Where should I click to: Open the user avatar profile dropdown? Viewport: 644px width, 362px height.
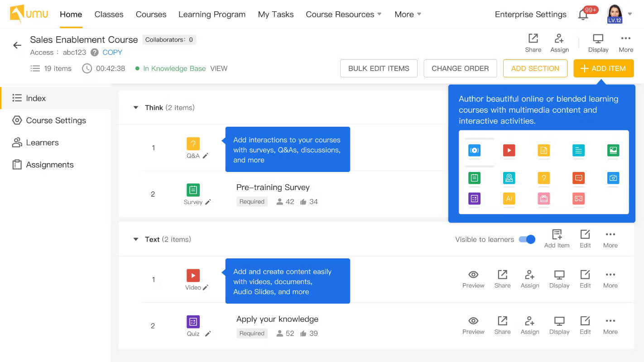[x=620, y=14]
